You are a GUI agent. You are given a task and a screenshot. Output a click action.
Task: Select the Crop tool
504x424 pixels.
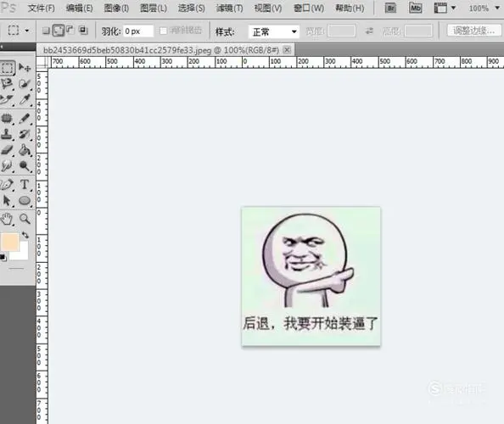point(7,100)
